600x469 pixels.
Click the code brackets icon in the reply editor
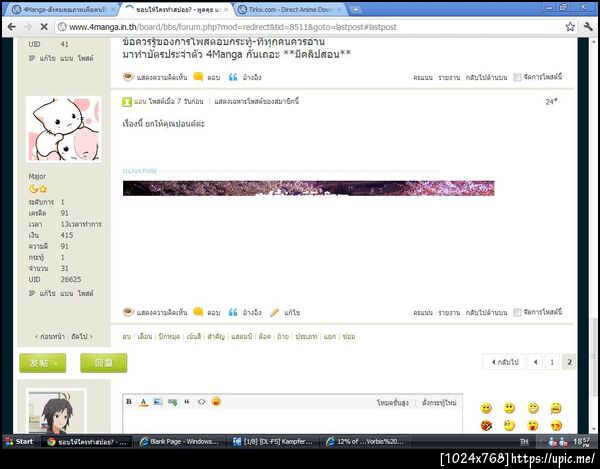(x=201, y=401)
